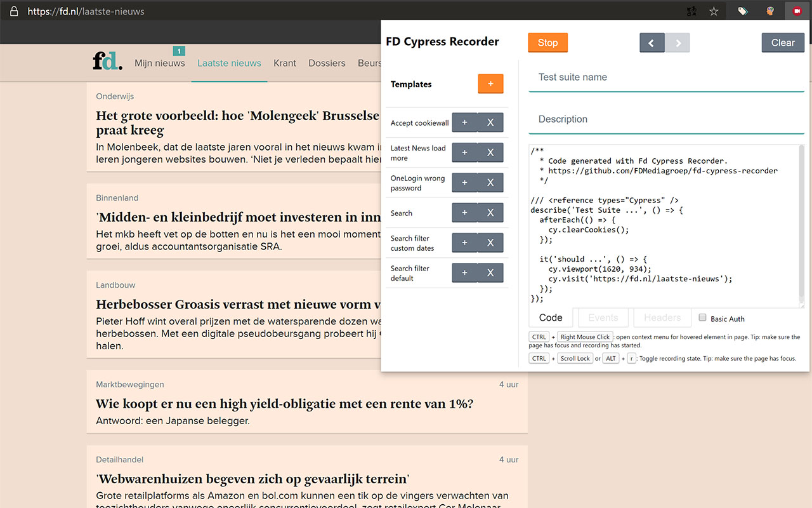Click the fd logo
Viewport: 812px width, 508px height.
(107, 61)
